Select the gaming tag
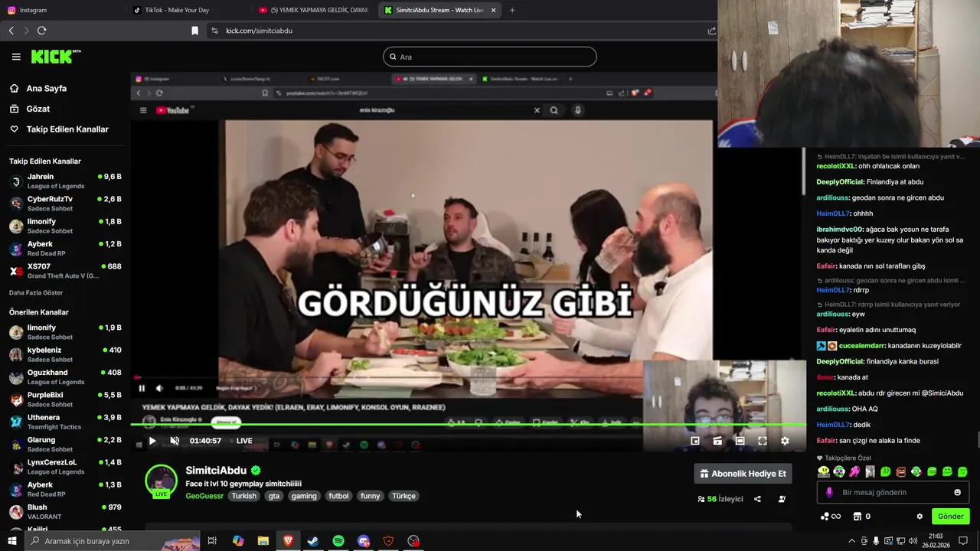This screenshot has height=551, width=980. pyautogui.click(x=304, y=496)
